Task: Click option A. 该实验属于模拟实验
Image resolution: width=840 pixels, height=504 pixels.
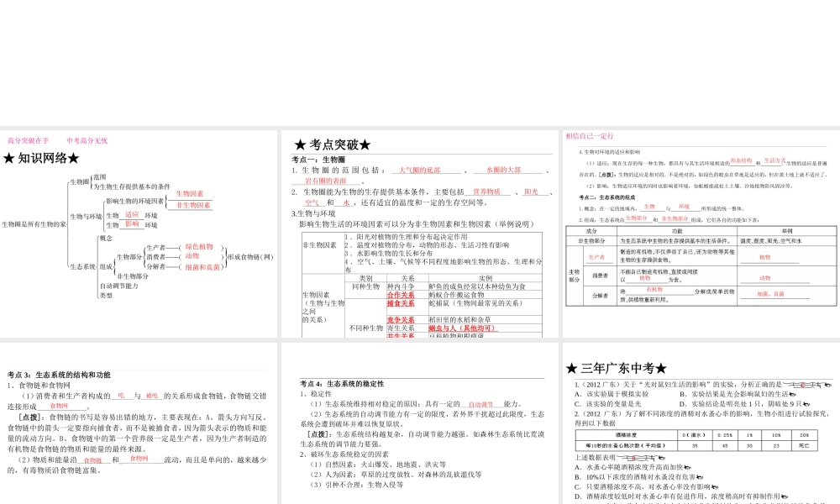Action: click(x=612, y=394)
